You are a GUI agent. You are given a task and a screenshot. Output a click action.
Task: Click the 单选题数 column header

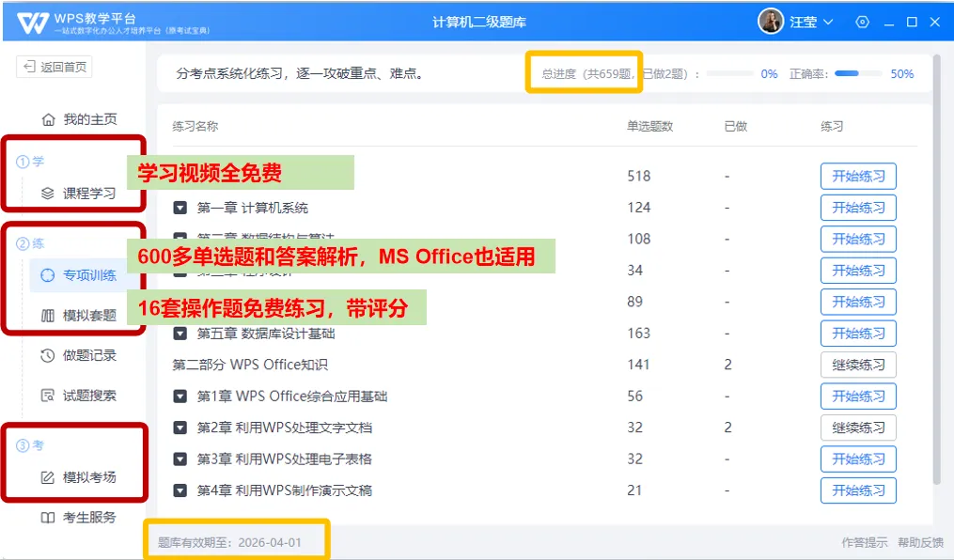tap(649, 127)
